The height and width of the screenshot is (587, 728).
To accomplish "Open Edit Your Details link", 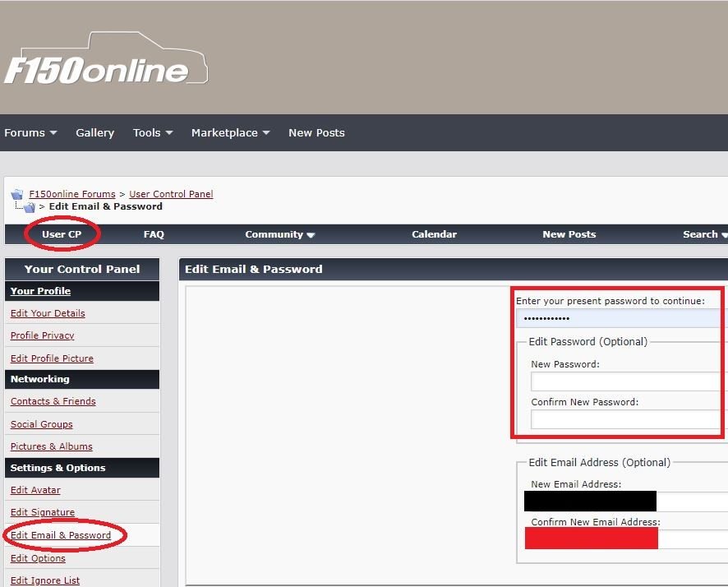I will point(48,313).
